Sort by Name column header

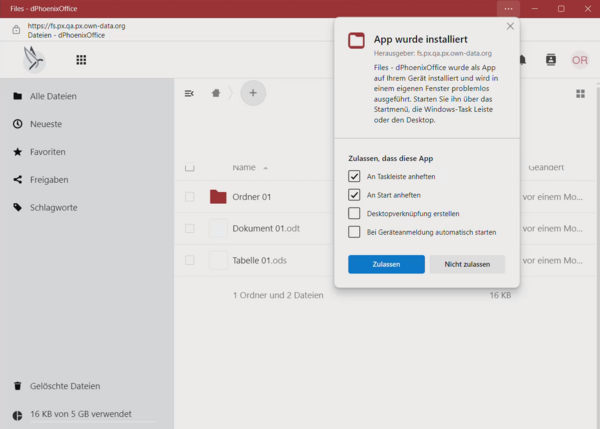pyautogui.click(x=244, y=167)
